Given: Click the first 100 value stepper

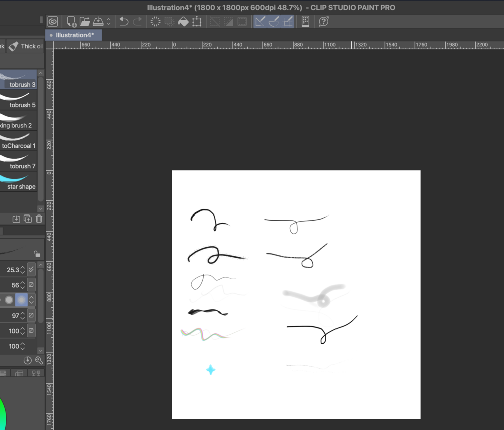Looking at the screenshot, I should click(x=22, y=331).
